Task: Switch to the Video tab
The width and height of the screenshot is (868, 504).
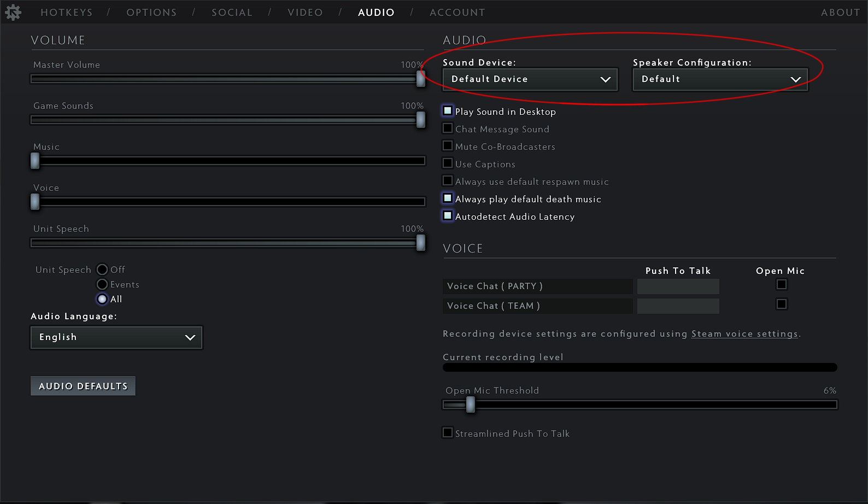Action: tap(305, 13)
